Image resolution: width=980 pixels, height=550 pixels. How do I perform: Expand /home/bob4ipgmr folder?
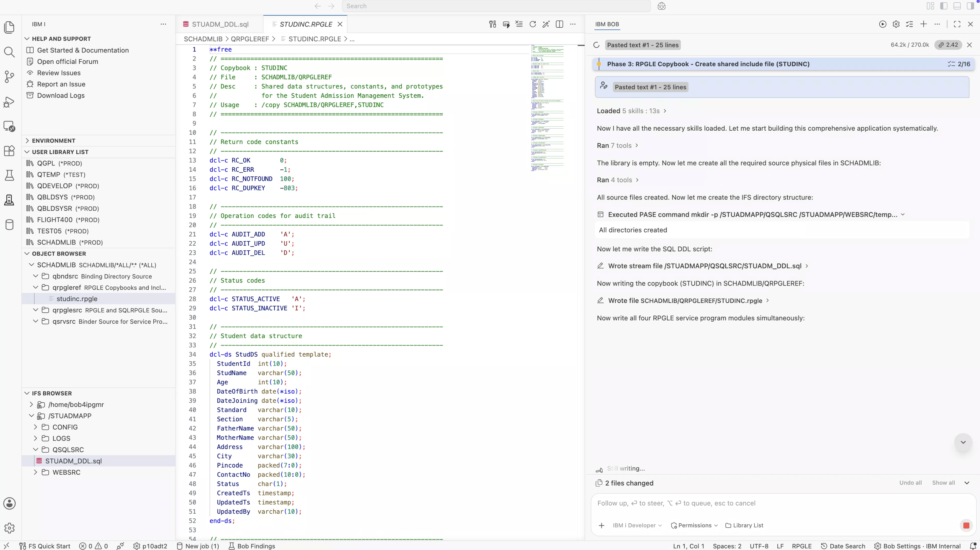(x=32, y=405)
